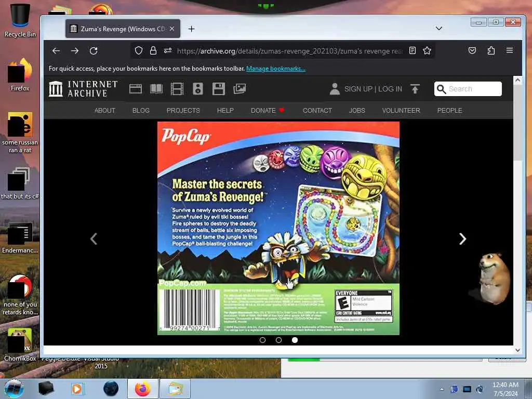Open the Internet Archive home logo
Screen dimensions: 532x399
(x=83, y=89)
